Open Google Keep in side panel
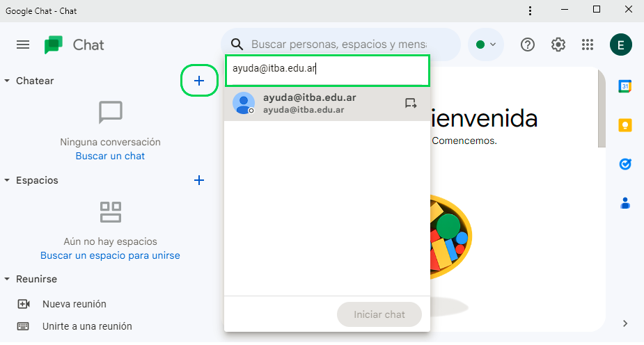 click(625, 125)
